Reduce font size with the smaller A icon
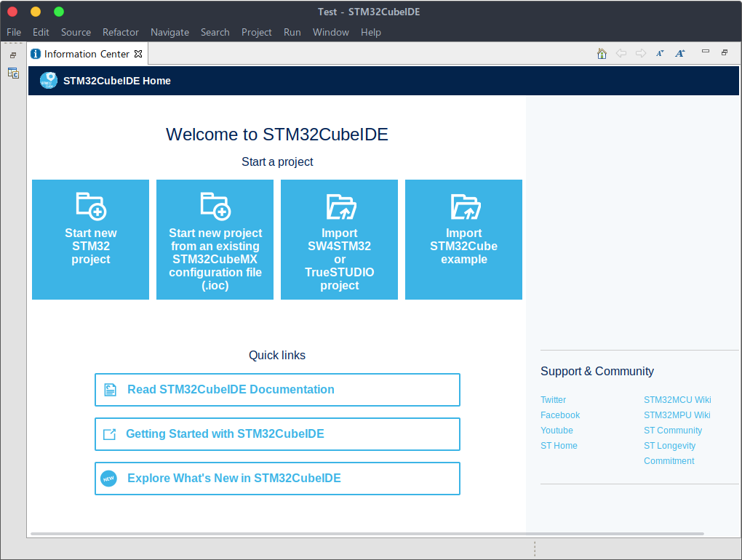Viewport: 742px width, 560px height. 660,53
